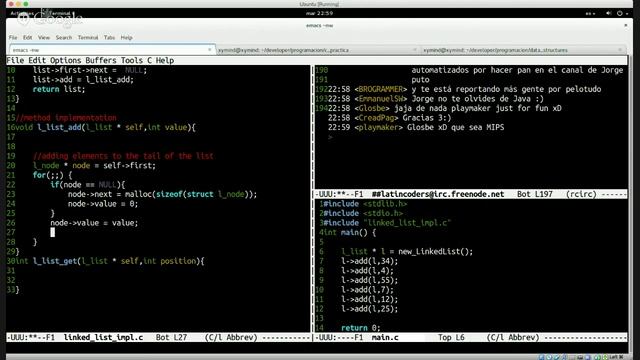Click 'node->value = value;' line

point(94,223)
